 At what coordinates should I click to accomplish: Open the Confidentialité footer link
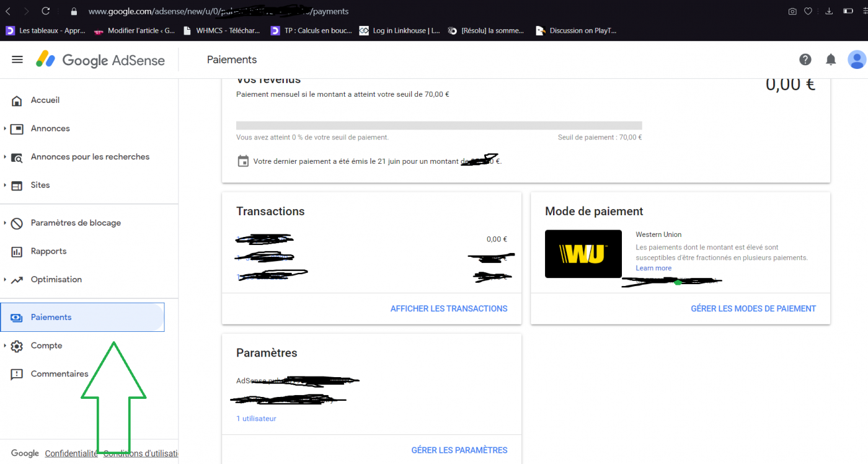[x=71, y=453]
